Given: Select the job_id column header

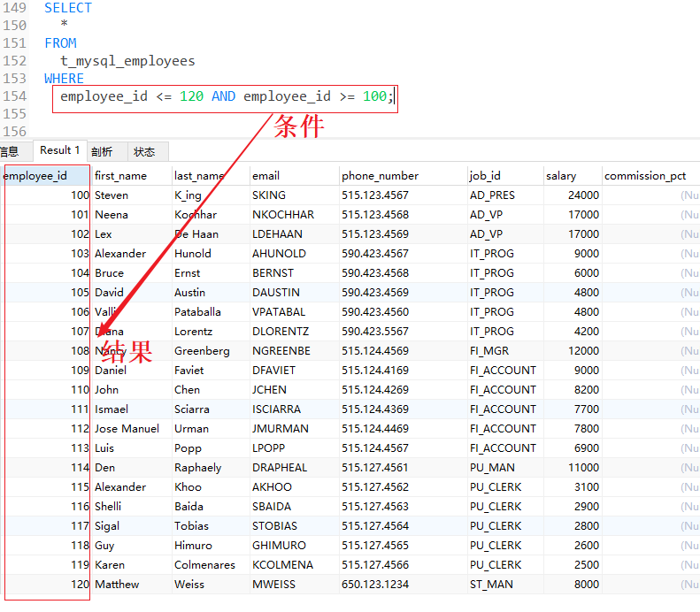Looking at the screenshot, I should [505, 176].
